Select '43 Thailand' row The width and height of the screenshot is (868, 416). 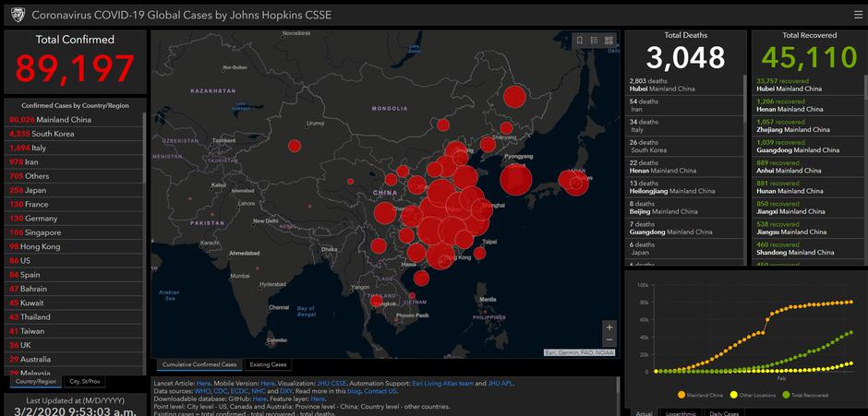click(75, 317)
